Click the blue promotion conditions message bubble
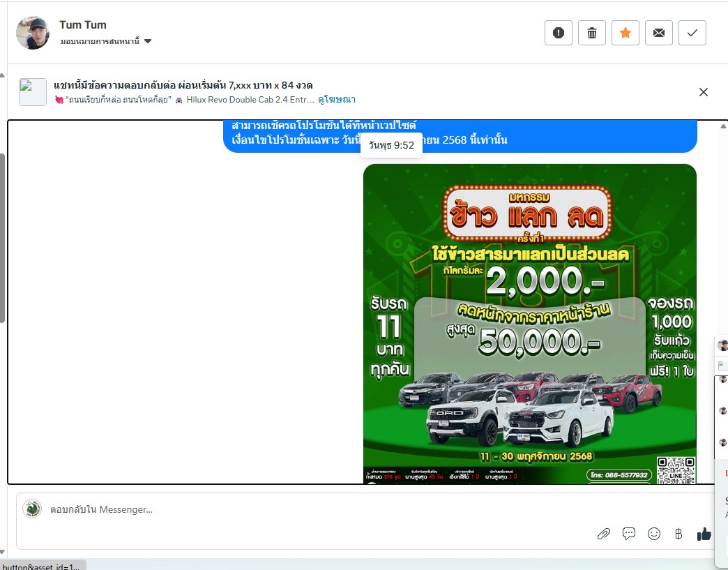The width and height of the screenshot is (728, 570). coord(460,136)
